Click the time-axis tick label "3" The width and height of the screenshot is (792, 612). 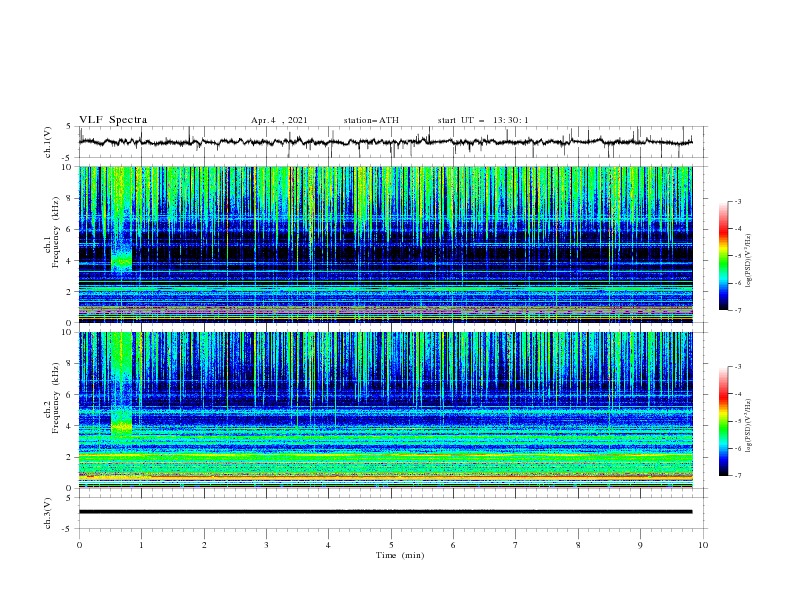pyautogui.click(x=266, y=545)
